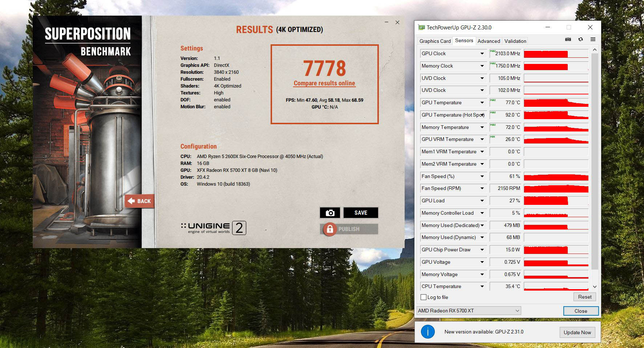Image resolution: width=644 pixels, height=348 pixels.
Task: Open the Validation tab
Action: 515,41
